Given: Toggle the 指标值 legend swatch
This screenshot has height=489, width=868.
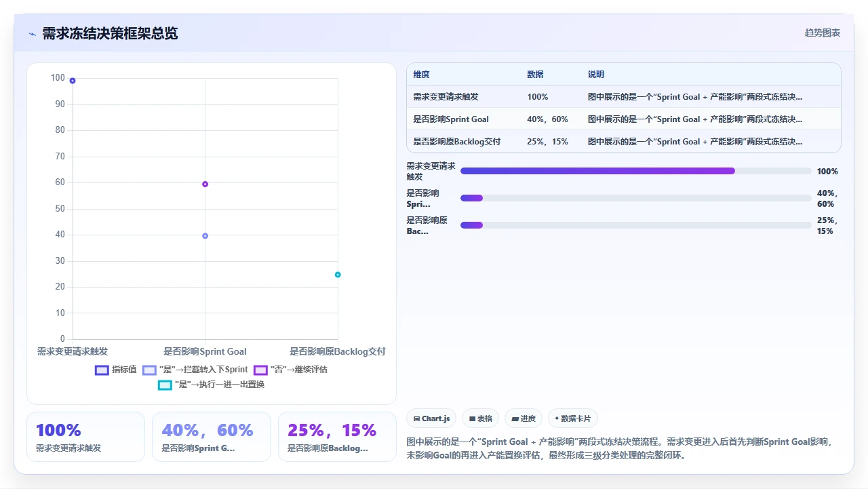Looking at the screenshot, I should pos(102,370).
